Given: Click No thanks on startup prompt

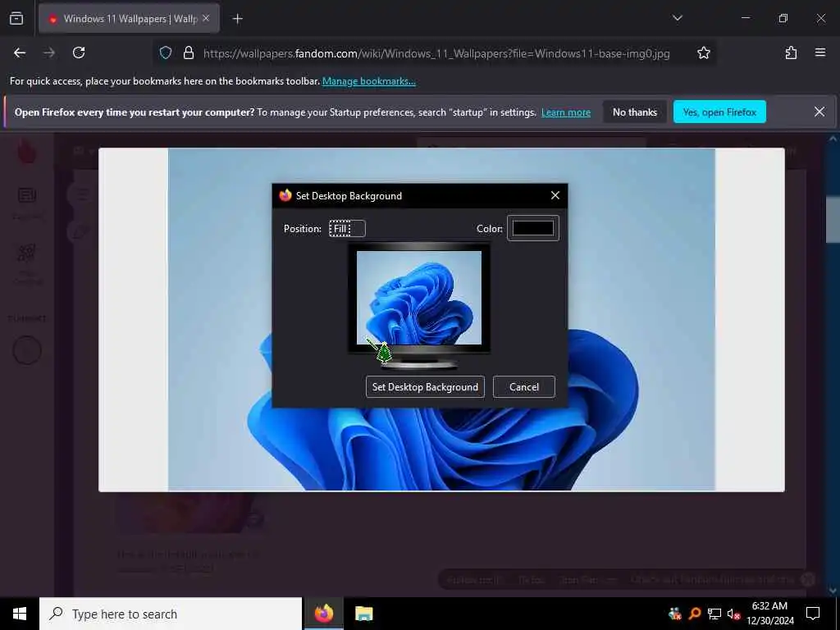Looking at the screenshot, I should click(635, 112).
